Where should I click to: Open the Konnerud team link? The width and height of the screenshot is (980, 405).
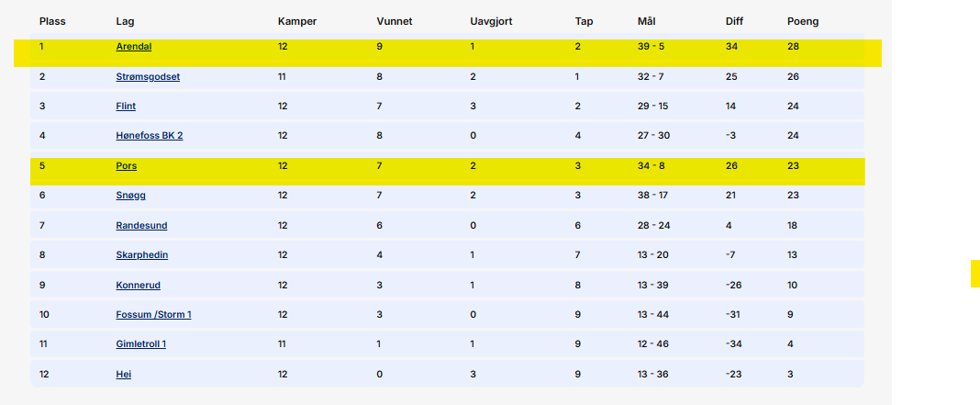139,285
